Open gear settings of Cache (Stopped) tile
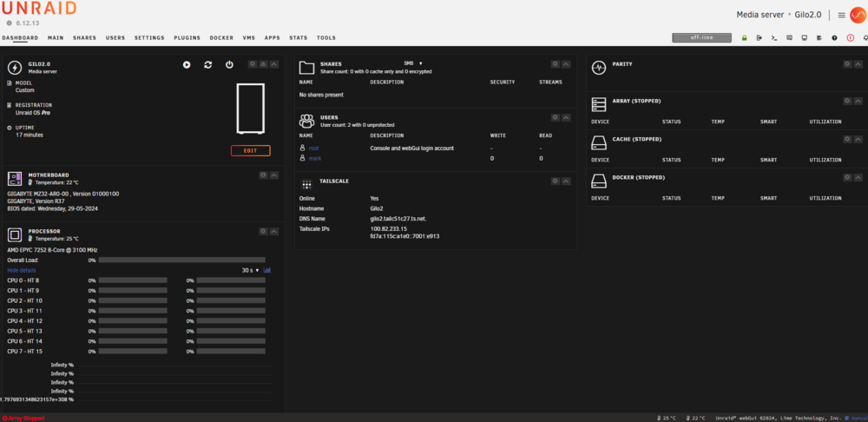 (847, 139)
